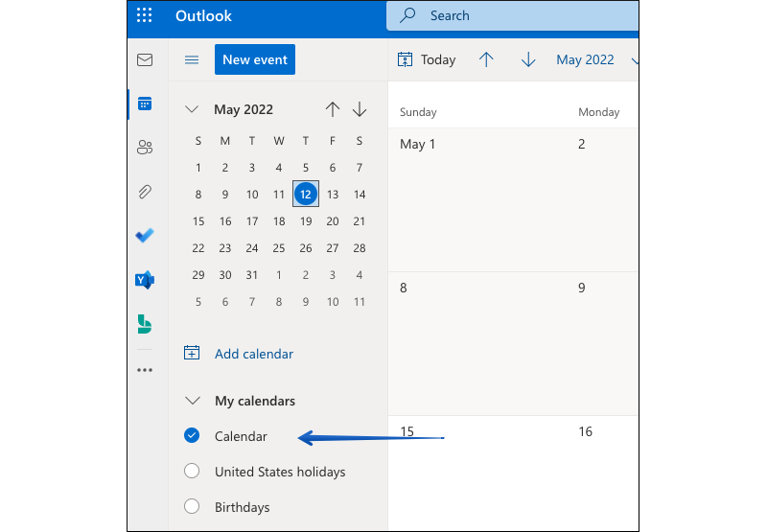Open Yammer from the sidebar

tap(145, 280)
